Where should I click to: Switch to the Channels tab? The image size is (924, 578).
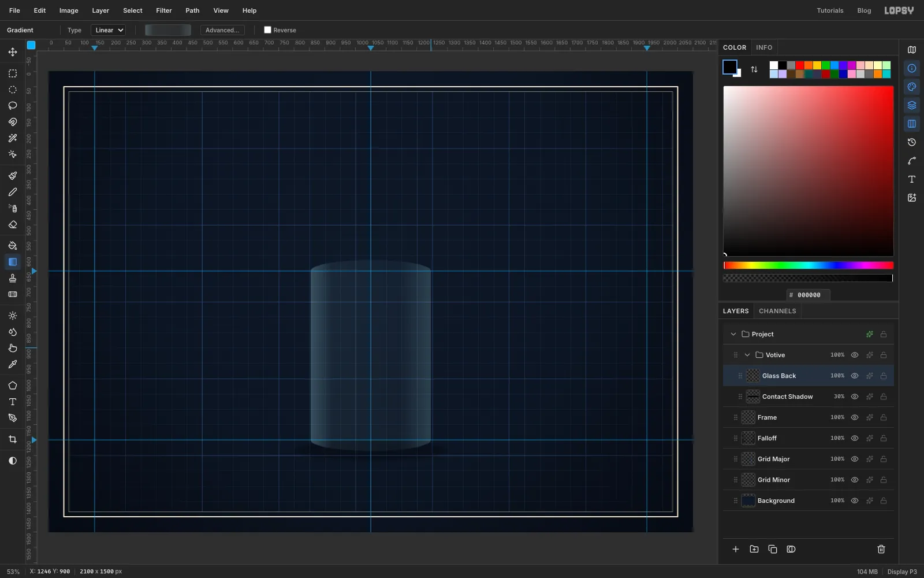(777, 311)
